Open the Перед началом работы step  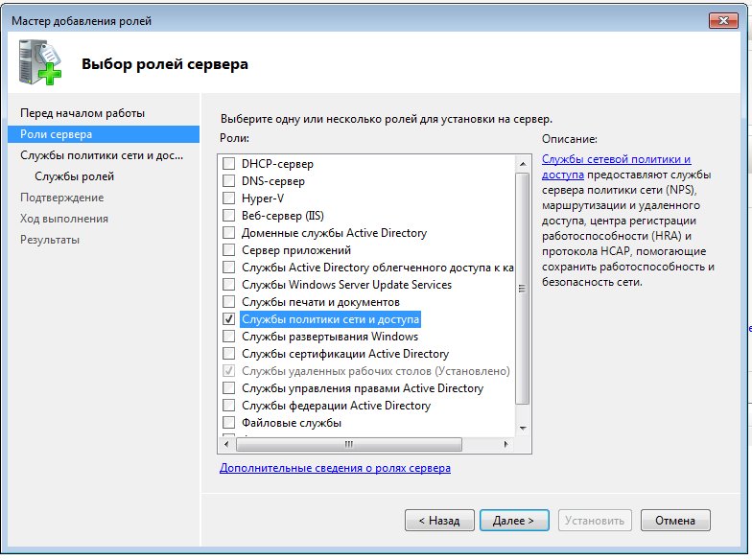pyautogui.click(x=82, y=113)
